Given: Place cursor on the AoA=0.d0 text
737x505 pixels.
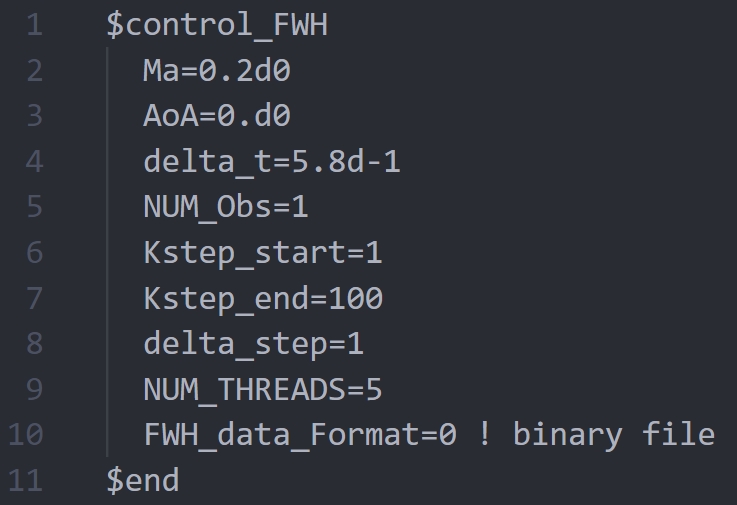Looking at the screenshot, I should pos(217,117).
